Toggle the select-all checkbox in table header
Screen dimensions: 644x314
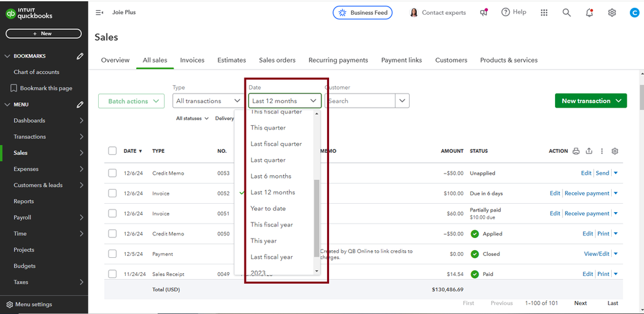point(112,151)
